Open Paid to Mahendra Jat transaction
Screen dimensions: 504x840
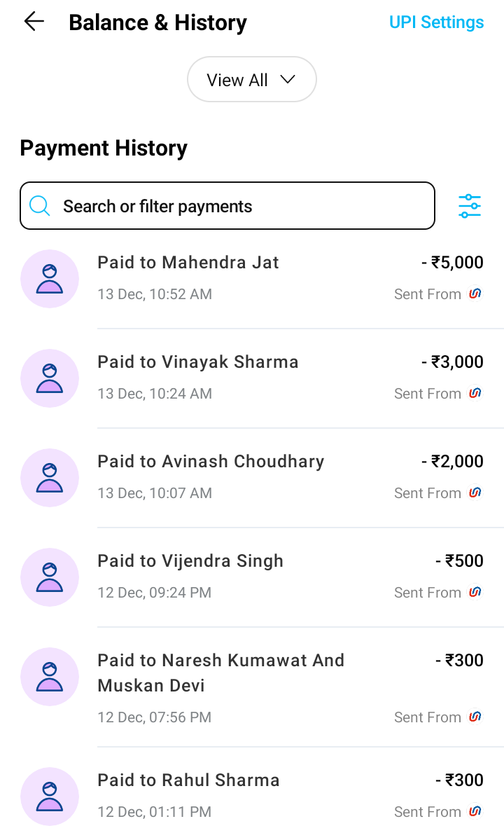click(x=188, y=263)
